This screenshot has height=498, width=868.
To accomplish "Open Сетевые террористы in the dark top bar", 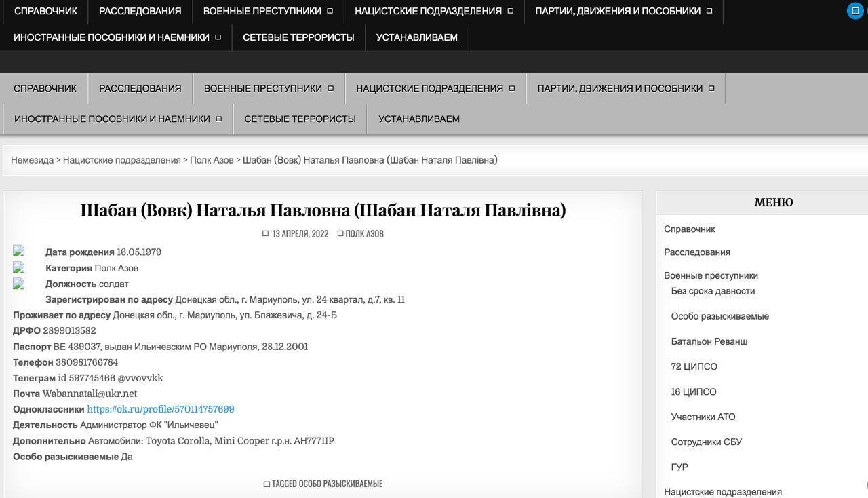I will click(x=298, y=37).
